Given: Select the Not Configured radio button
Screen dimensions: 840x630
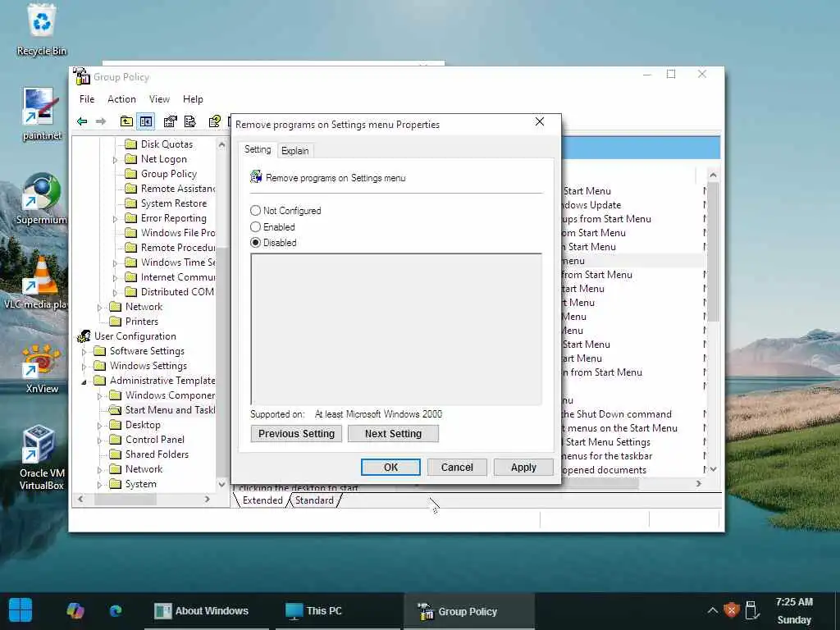Looking at the screenshot, I should (x=256, y=211).
